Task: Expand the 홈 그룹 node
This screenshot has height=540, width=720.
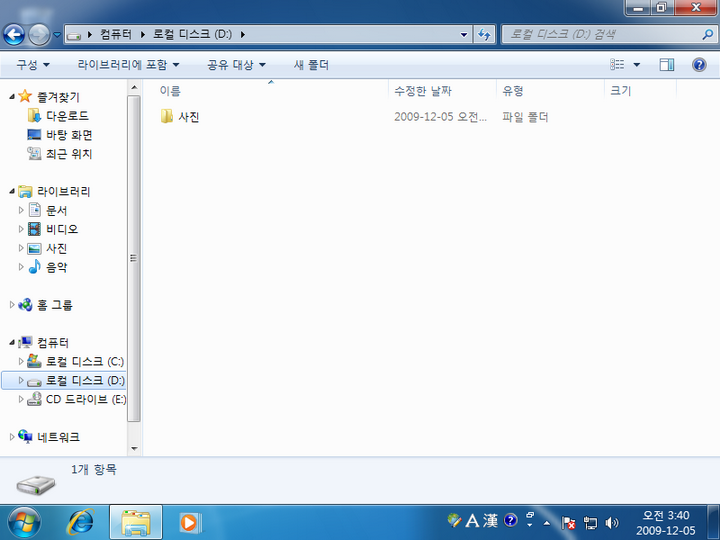Action: [x=12, y=304]
